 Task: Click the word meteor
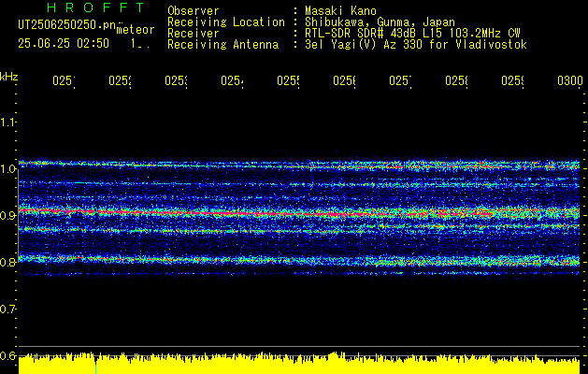point(136,30)
